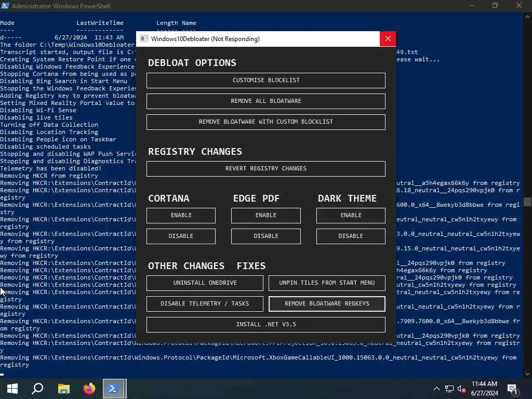Disable Cortana
This screenshot has height=399, width=532.
(x=181, y=236)
